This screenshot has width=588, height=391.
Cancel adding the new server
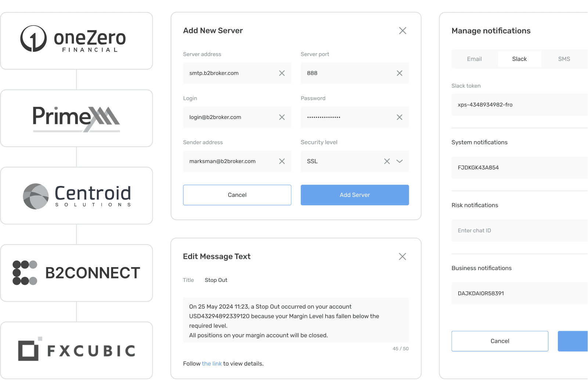[237, 195]
